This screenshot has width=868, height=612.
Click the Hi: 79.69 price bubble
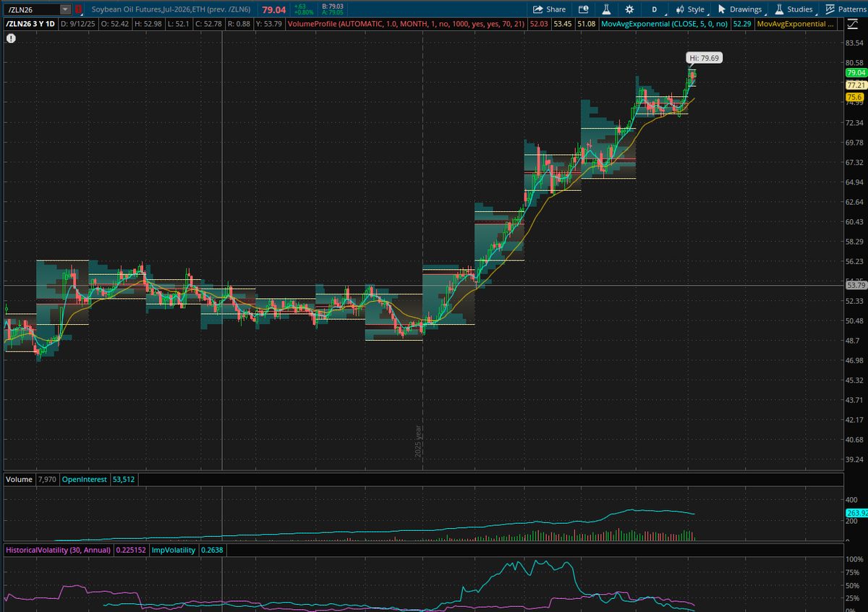click(x=705, y=57)
